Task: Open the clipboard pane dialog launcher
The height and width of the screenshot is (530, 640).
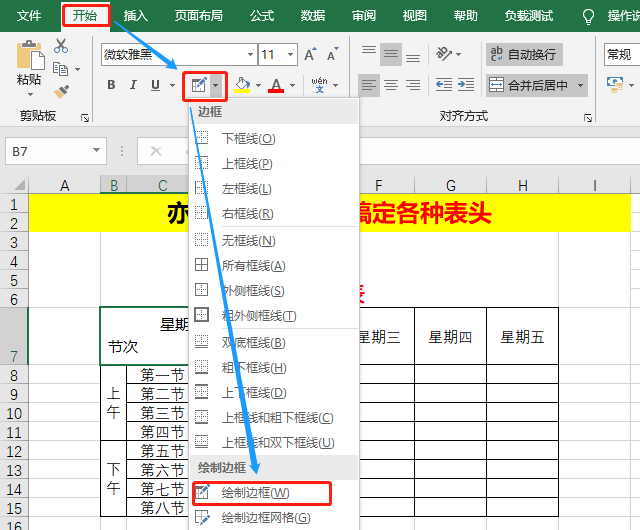Action: 85,118
